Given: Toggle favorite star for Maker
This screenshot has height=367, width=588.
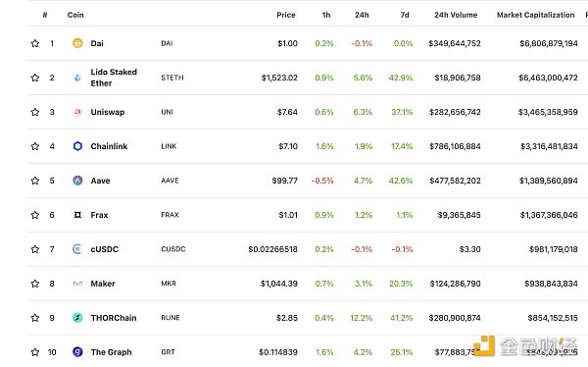Looking at the screenshot, I should tap(35, 284).
